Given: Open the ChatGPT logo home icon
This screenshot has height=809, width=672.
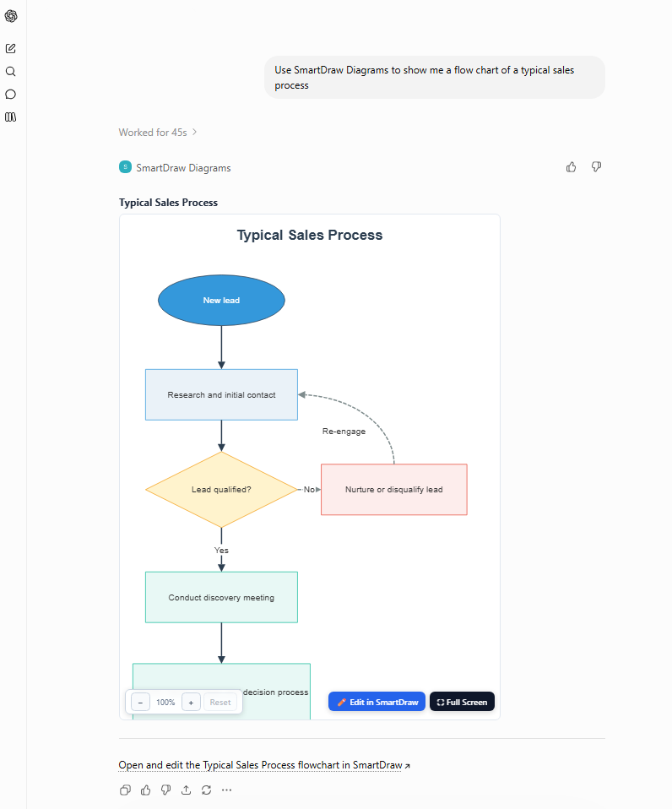Looking at the screenshot, I should coord(11,16).
